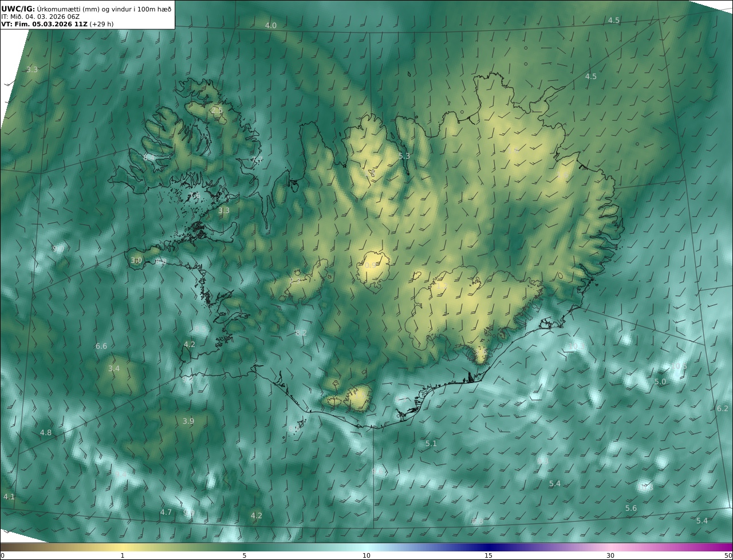The height and width of the screenshot is (560, 733).
Task: Click the '5.3' value label on map
Action: [x=404, y=156]
